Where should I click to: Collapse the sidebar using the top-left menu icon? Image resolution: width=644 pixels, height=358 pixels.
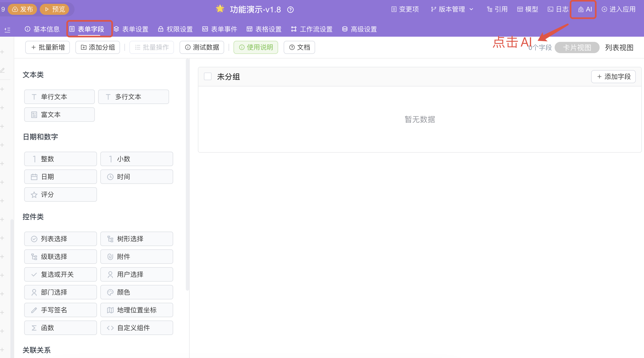tap(7, 30)
